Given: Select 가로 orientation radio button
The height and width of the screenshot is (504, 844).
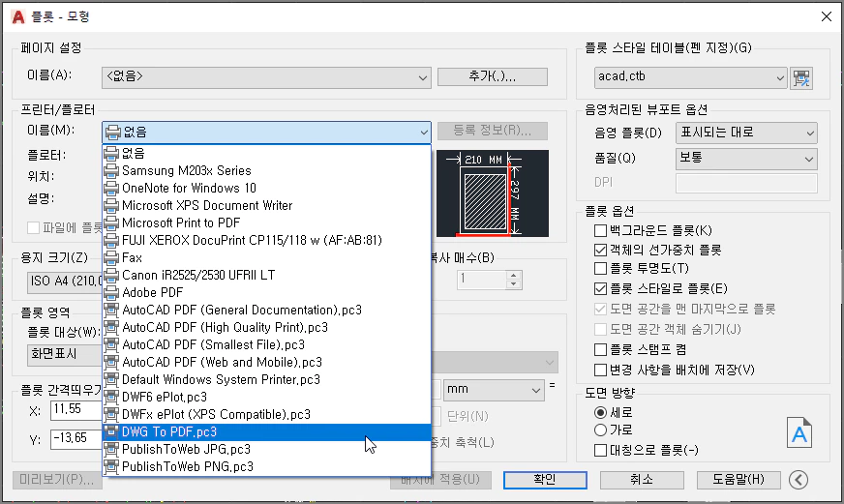Looking at the screenshot, I should [600, 430].
